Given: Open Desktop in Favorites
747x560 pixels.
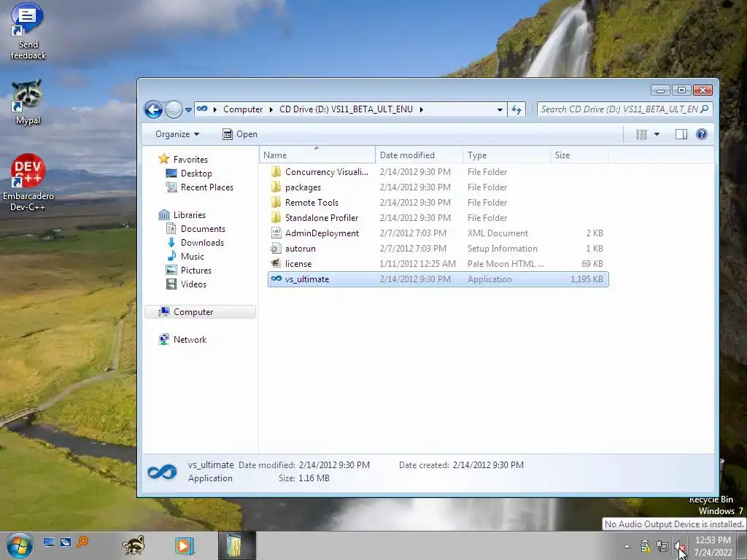Looking at the screenshot, I should click(x=196, y=174).
